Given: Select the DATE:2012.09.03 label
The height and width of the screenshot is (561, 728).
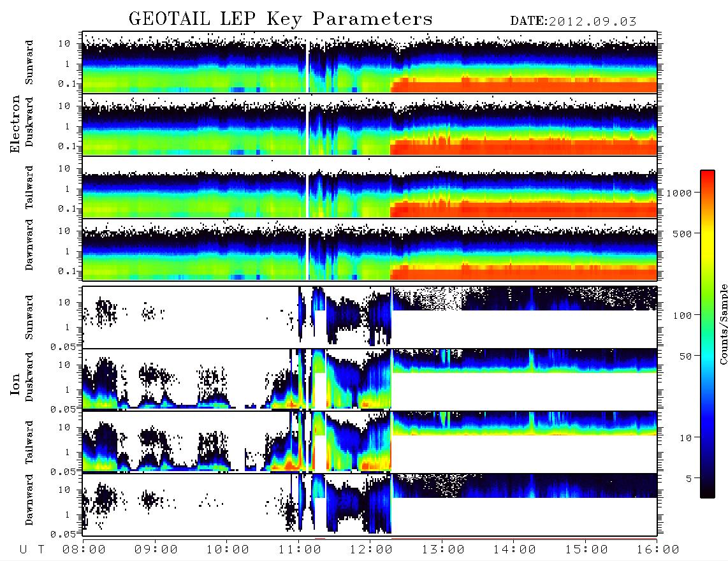Looking at the screenshot, I should pos(573,22).
